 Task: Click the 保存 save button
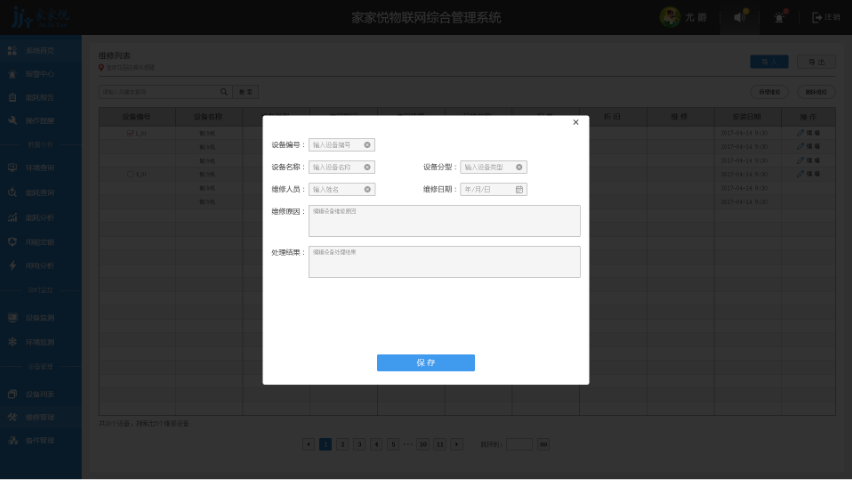[425, 363]
